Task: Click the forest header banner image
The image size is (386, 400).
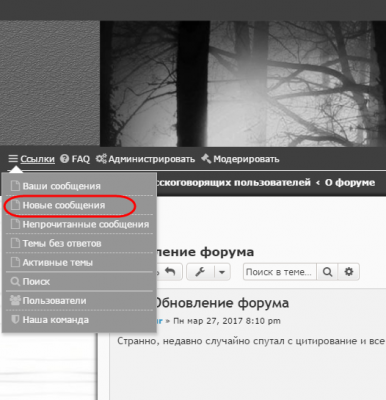Action: pyautogui.click(x=243, y=84)
